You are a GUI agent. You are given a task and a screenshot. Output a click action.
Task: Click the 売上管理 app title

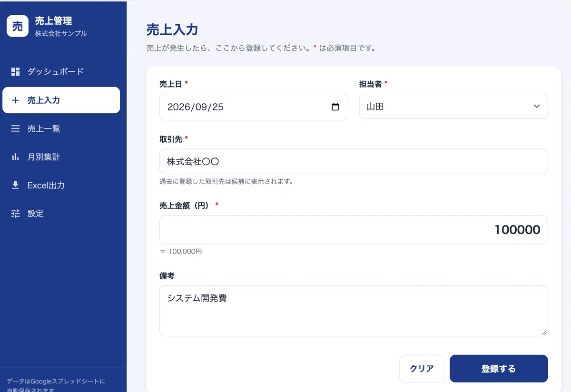53,21
